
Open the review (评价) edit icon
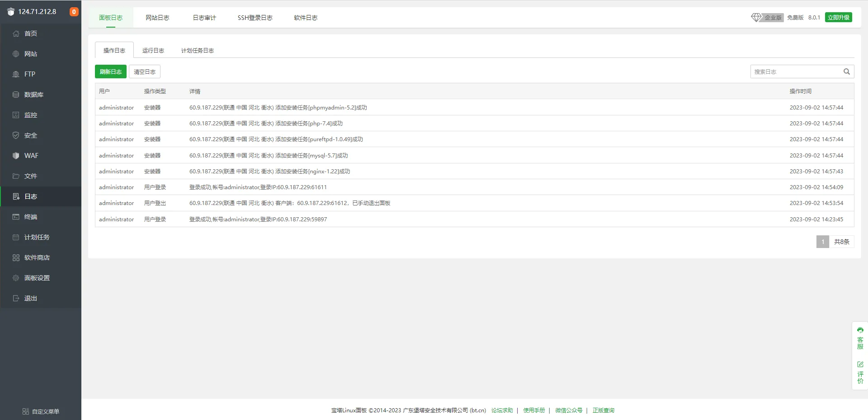click(860, 364)
